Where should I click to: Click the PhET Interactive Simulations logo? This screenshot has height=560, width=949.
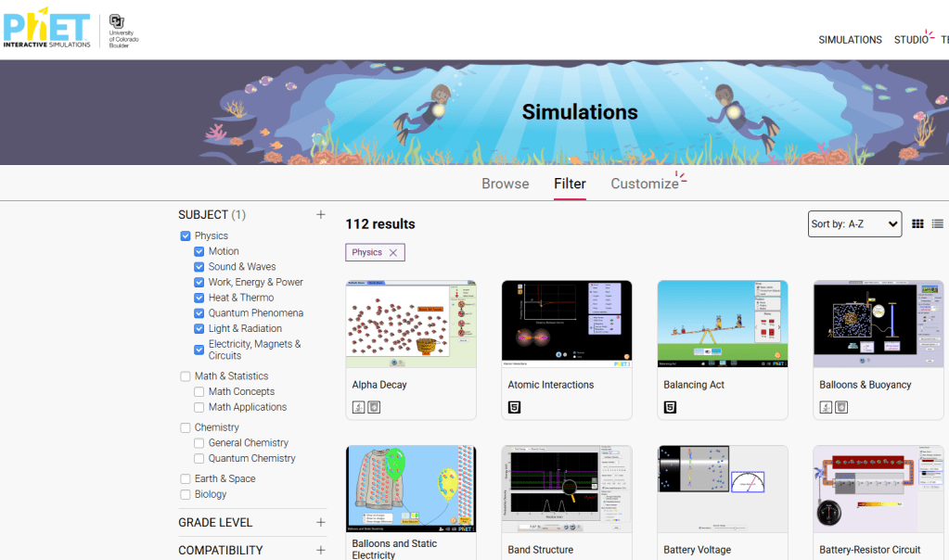click(47, 31)
